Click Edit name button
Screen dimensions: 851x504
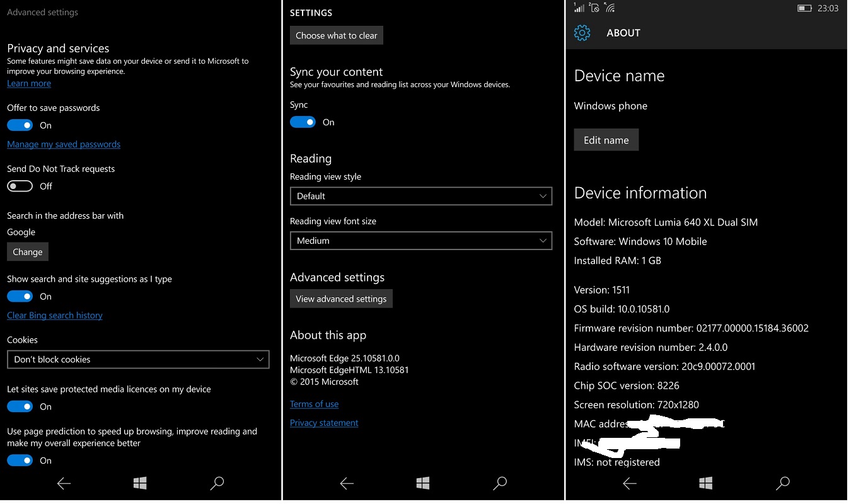pyautogui.click(x=606, y=140)
